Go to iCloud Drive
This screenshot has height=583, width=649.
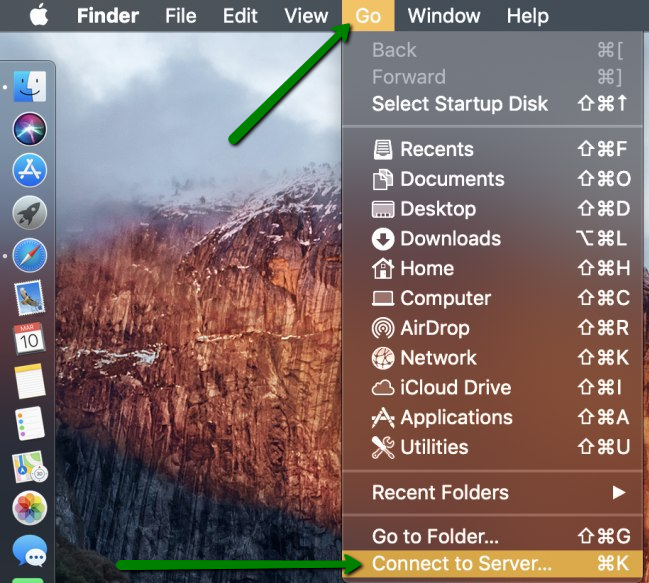pyautogui.click(x=493, y=388)
